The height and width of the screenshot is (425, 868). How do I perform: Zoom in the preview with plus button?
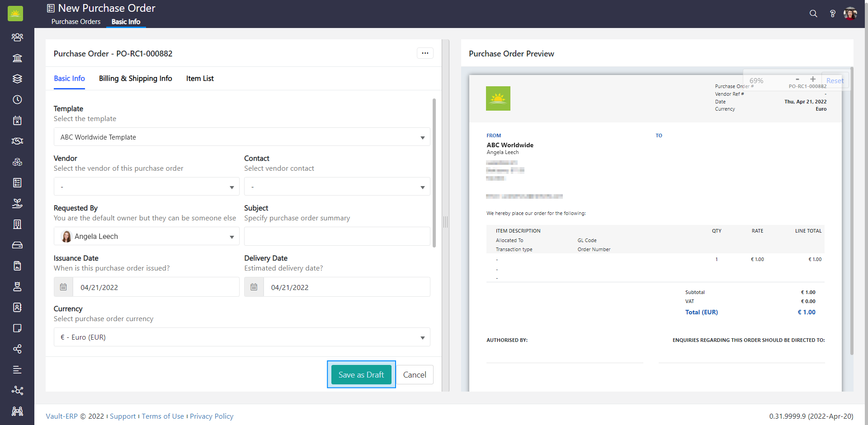click(x=813, y=79)
